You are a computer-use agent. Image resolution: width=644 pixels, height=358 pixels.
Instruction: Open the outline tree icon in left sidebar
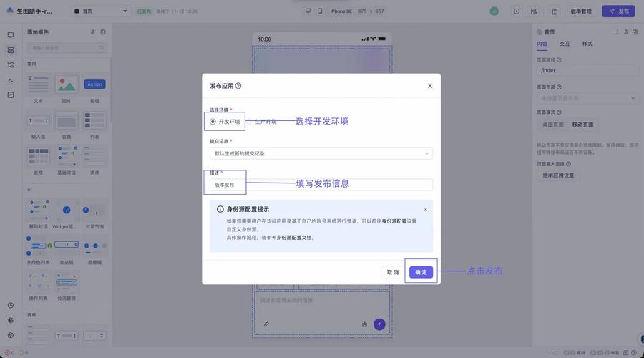tap(11, 65)
